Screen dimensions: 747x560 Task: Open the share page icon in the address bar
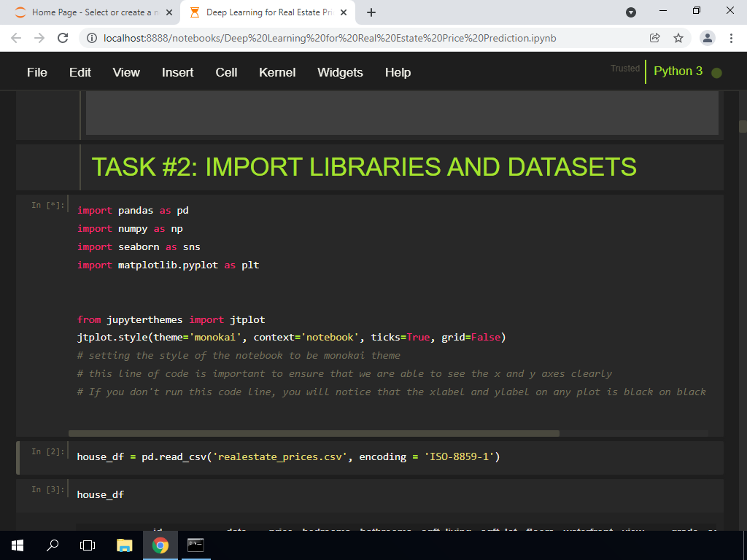pos(654,38)
